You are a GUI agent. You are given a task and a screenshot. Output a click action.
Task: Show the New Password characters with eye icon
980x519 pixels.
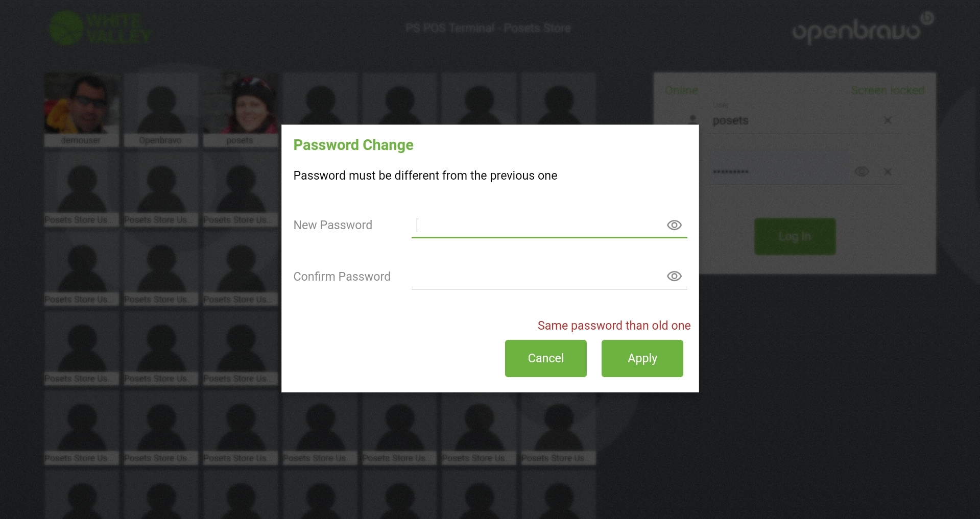674,225
